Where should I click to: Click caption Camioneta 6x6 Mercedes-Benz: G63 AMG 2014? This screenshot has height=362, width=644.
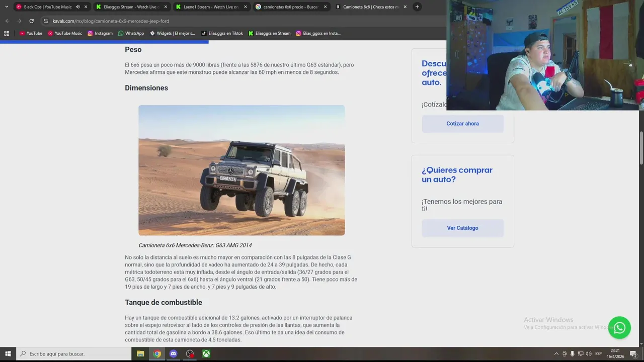195,245
